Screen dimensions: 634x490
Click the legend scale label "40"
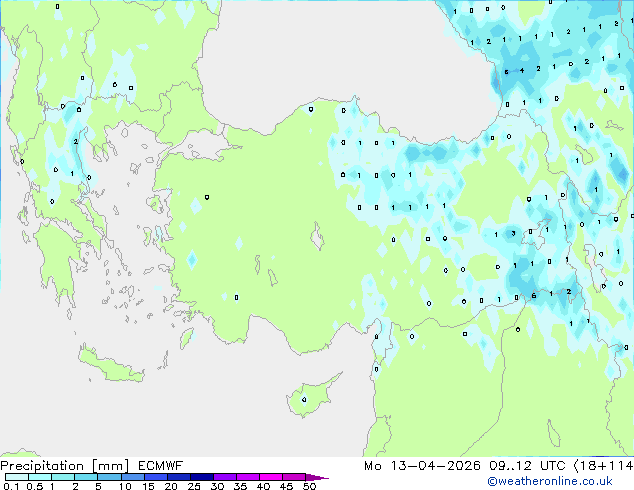(263, 486)
